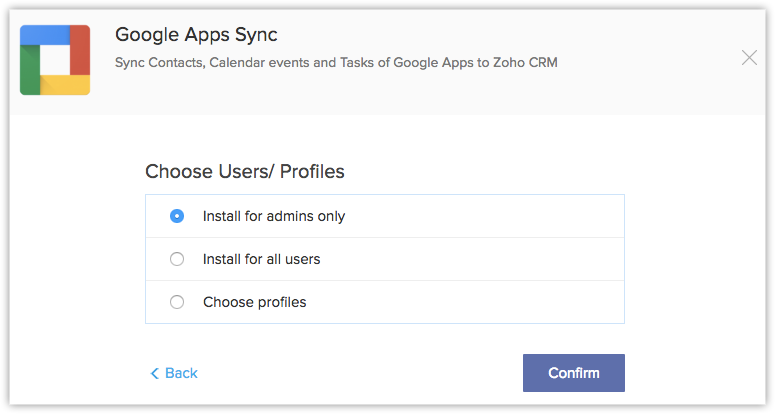
Task: Enable the all users radio button
Action: pos(177,259)
